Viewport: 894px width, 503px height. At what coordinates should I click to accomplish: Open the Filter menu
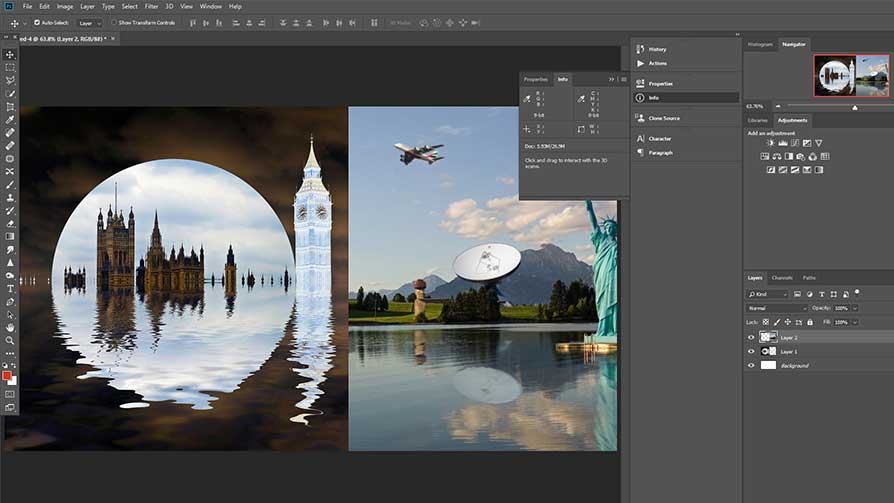pyautogui.click(x=151, y=6)
